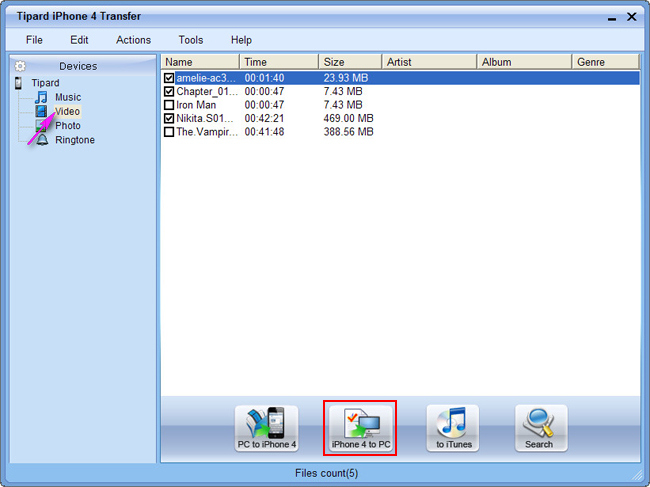Click the Tipard phone device icon
The image size is (650, 487).
coord(18,83)
